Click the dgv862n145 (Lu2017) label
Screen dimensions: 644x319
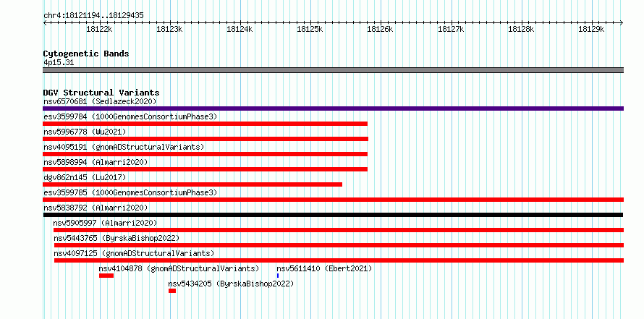click(x=85, y=177)
